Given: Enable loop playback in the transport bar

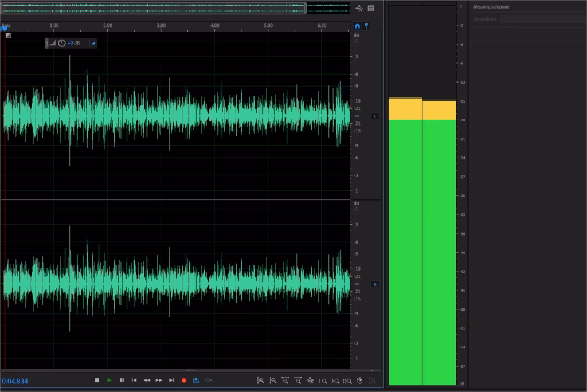Looking at the screenshot, I should (195, 380).
